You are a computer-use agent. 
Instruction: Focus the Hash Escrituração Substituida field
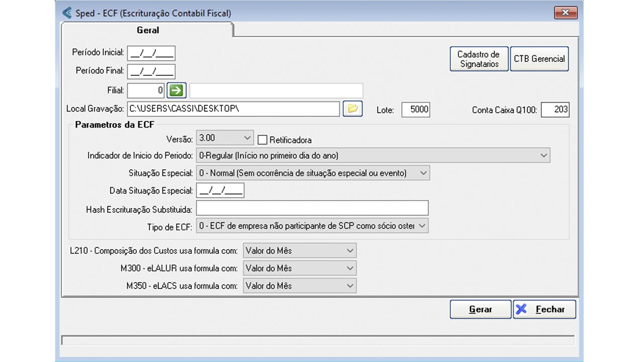(x=312, y=208)
